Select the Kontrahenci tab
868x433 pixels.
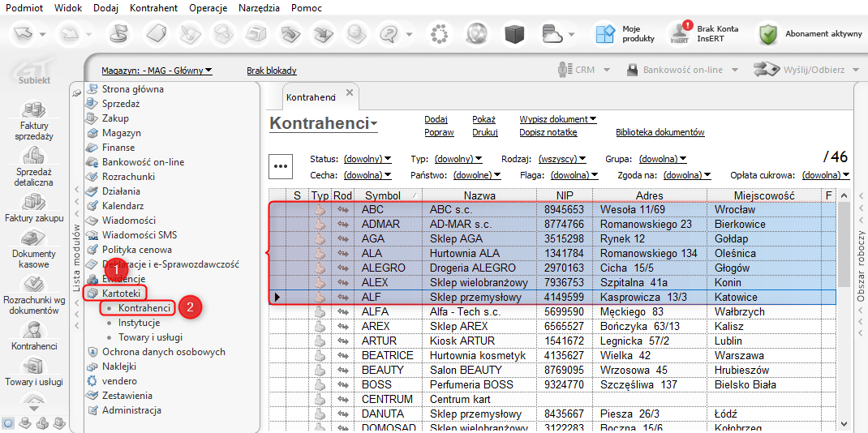click(312, 96)
